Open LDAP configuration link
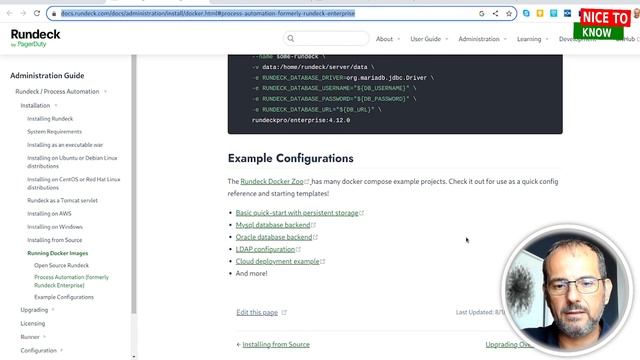 coord(265,249)
